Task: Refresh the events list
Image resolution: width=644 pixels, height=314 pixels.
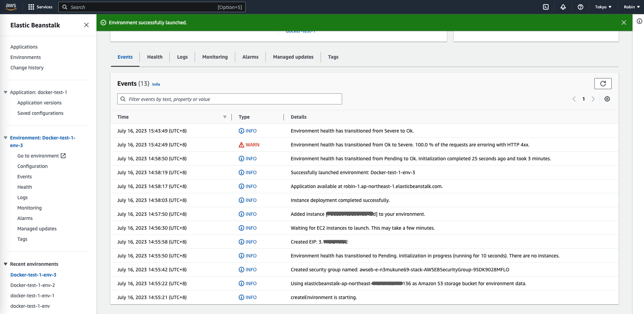Action: pos(603,84)
